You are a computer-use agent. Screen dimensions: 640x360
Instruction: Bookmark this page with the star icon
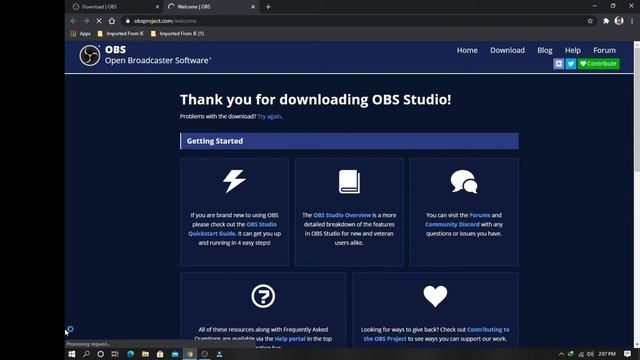(x=590, y=21)
